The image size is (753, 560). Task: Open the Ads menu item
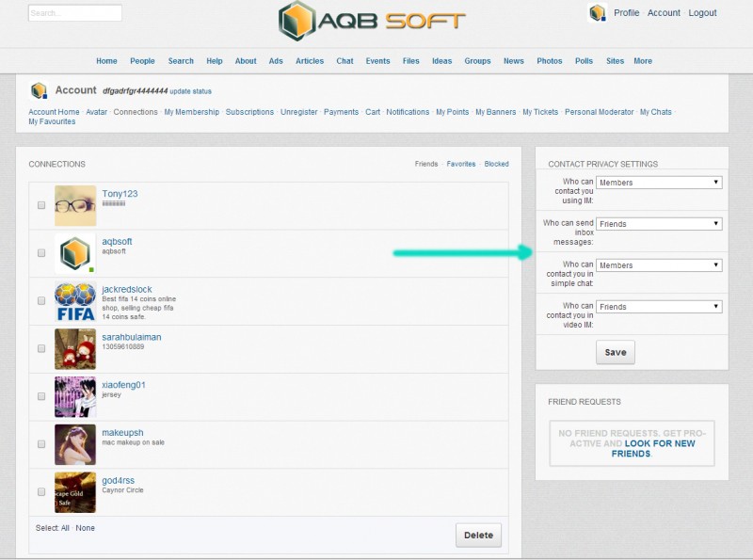click(276, 61)
